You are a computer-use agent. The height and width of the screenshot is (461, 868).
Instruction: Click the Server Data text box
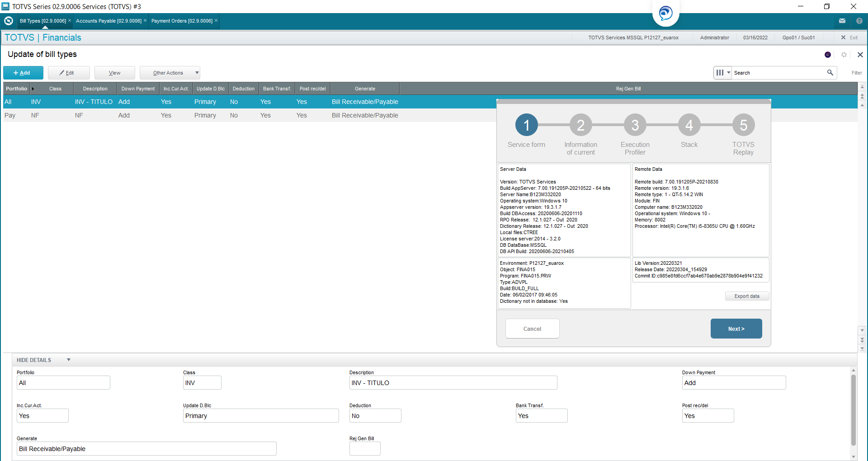point(564,210)
